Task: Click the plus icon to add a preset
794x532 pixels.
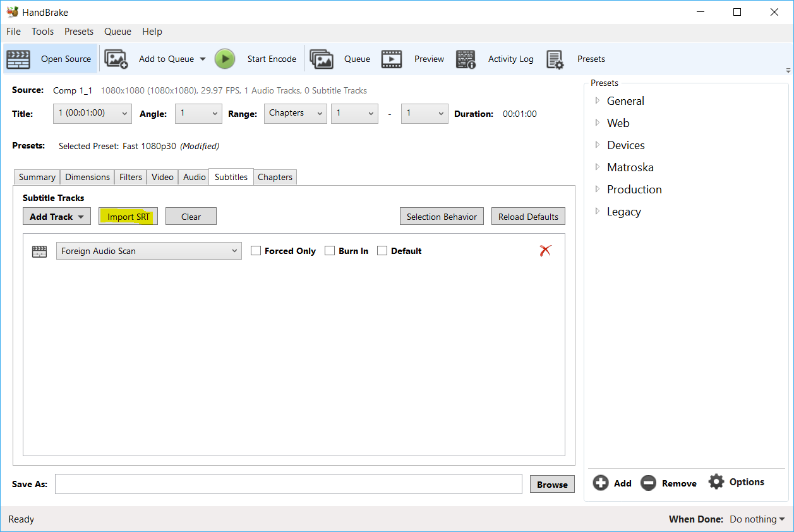Action: click(601, 483)
